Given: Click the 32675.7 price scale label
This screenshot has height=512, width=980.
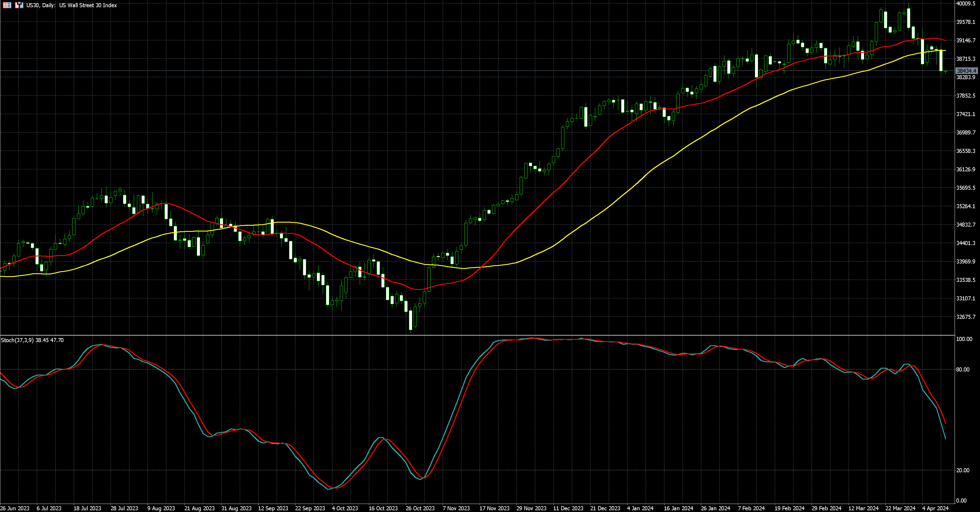Looking at the screenshot, I should pos(966,317).
